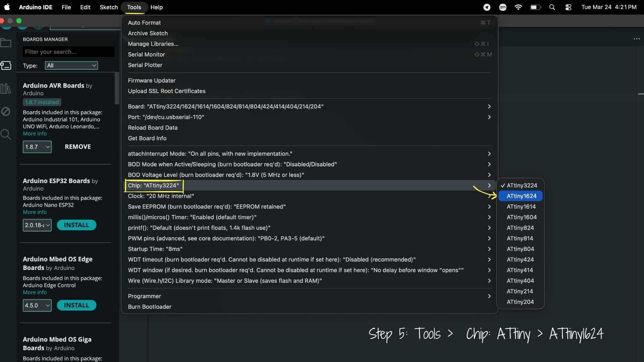Select the Boards Manager sidebar icon
The height and width of the screenshot is (362, 644).
pos(6,65)
